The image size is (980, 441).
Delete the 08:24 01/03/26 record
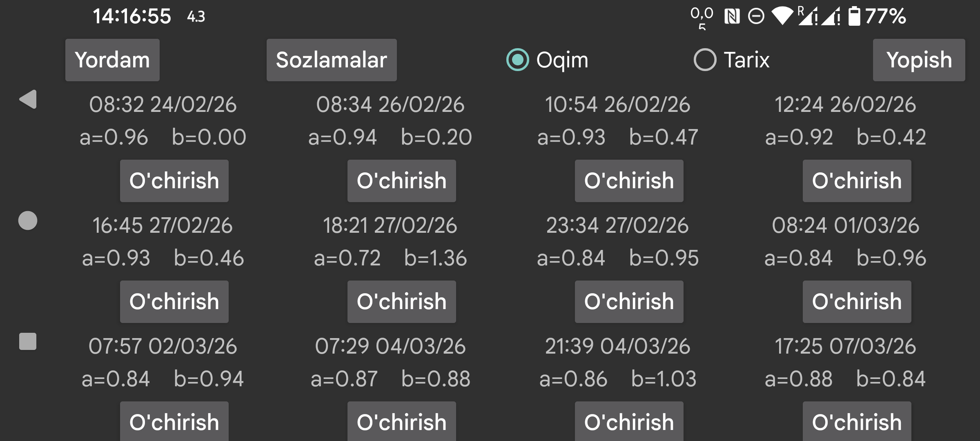(856, 301)
